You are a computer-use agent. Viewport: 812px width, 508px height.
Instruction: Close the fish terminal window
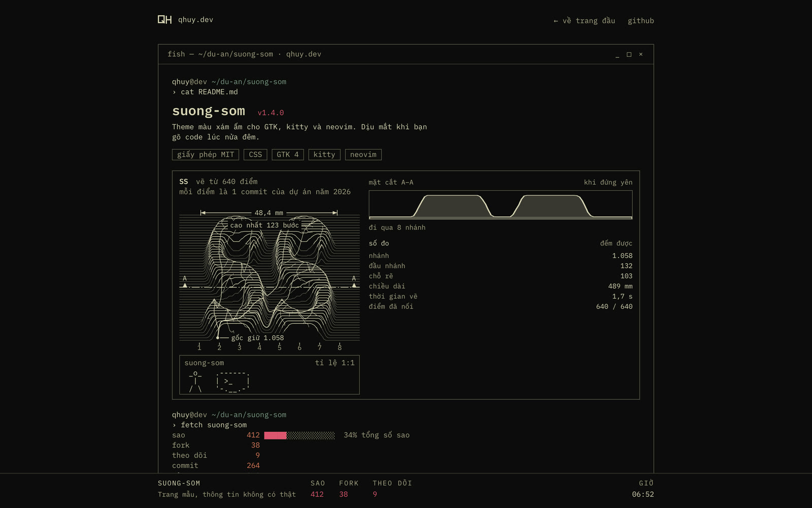[641, 54]
